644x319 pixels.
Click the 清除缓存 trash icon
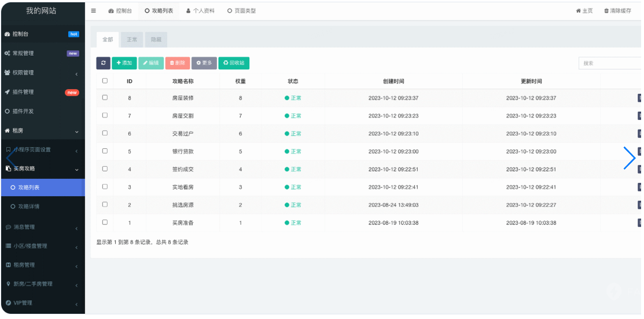click(x=606, y=11)
